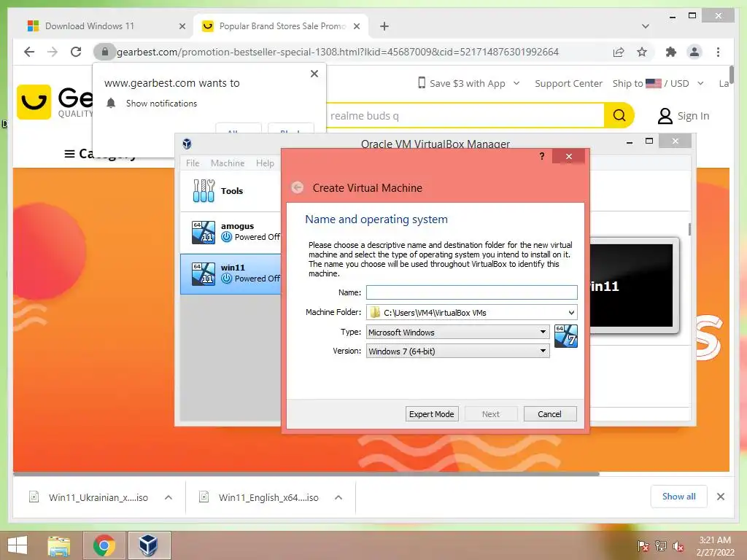Open the Support Center link
The height and width of the screenshot is (560, 747).
tap(568, 83)
